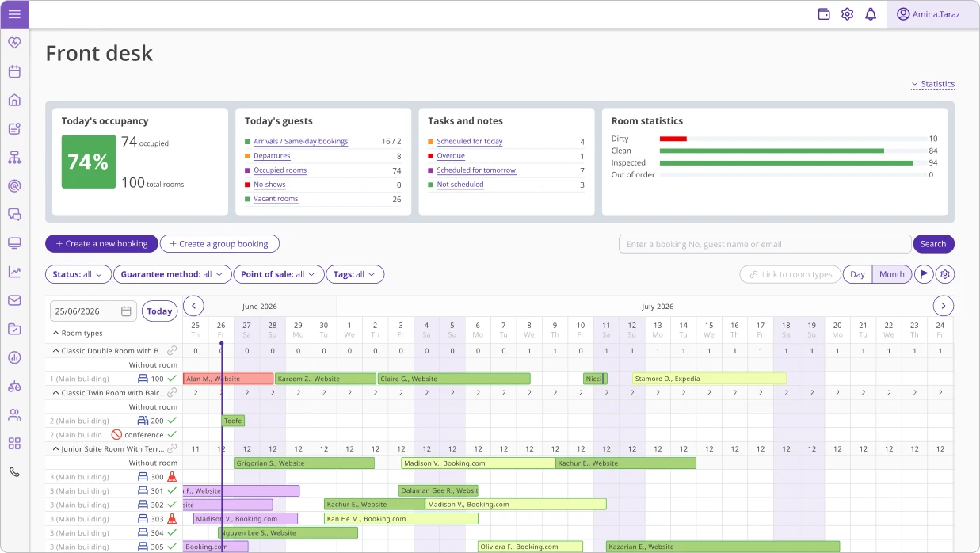Open notifications bell icon
The height and width of the screenshot is (553, 980).
click(871, 14)
